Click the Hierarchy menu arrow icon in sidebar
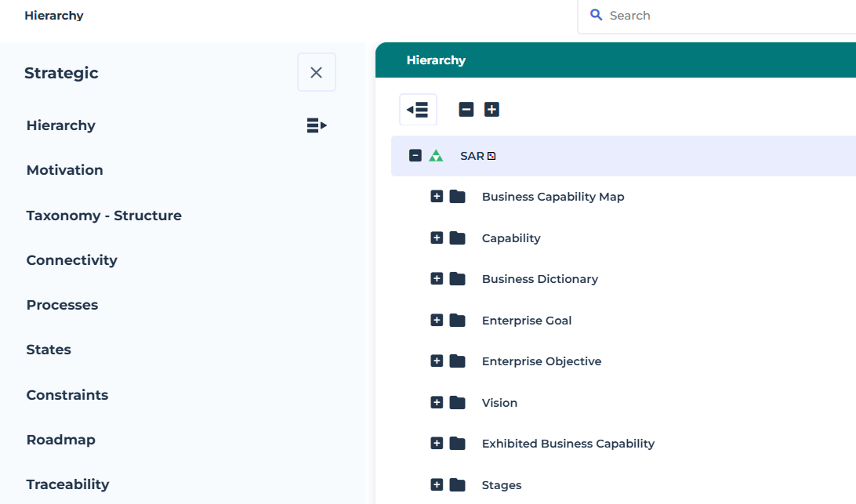856x504 pixels. point(317,125)
